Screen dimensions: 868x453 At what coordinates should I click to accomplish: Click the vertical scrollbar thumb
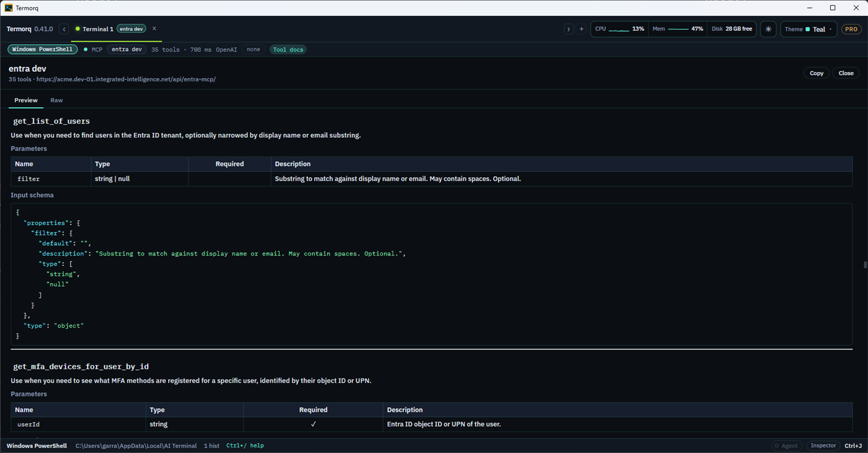point(865,265)
